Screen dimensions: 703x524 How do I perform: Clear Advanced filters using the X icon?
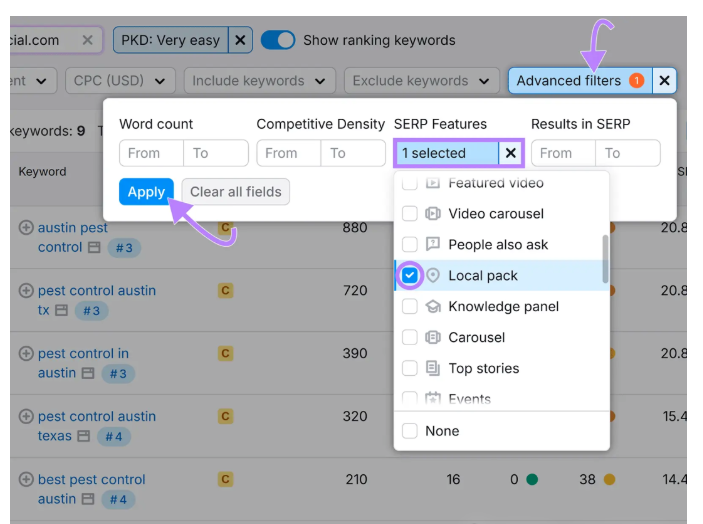[x=664, y=81]
